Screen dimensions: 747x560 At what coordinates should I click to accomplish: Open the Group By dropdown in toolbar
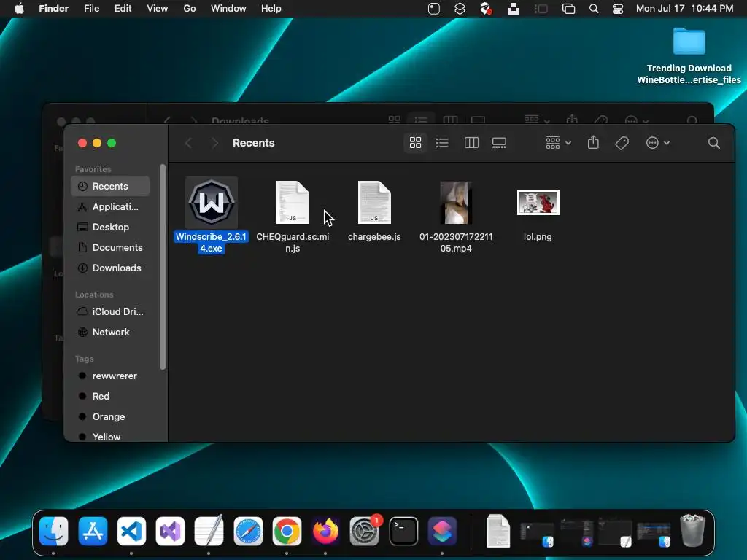(558, 143)
